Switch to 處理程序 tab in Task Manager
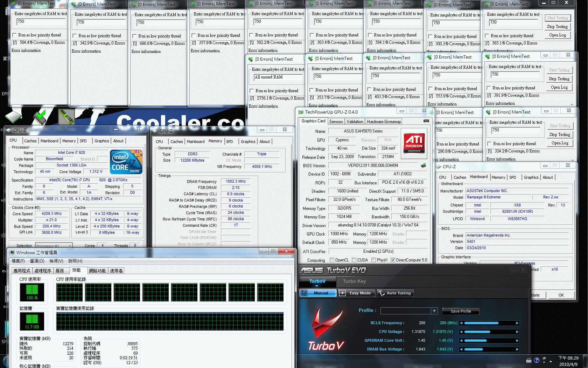588x368 pixels. point(43,271)
